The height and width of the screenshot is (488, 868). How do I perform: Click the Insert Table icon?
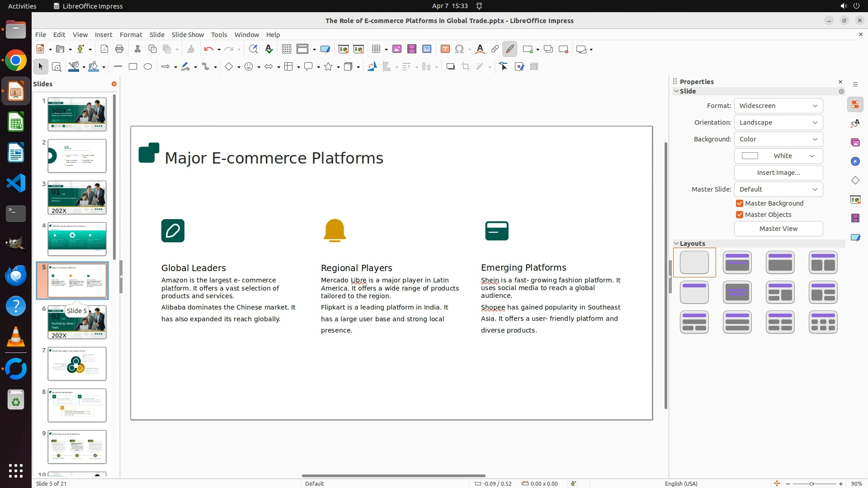click(376, 49)
